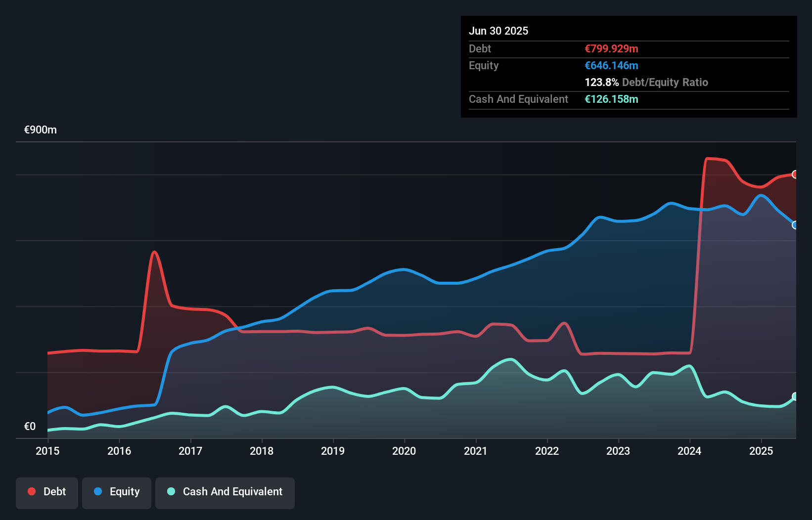Click the Cash And Equivalent legend button

click(225, 492)
